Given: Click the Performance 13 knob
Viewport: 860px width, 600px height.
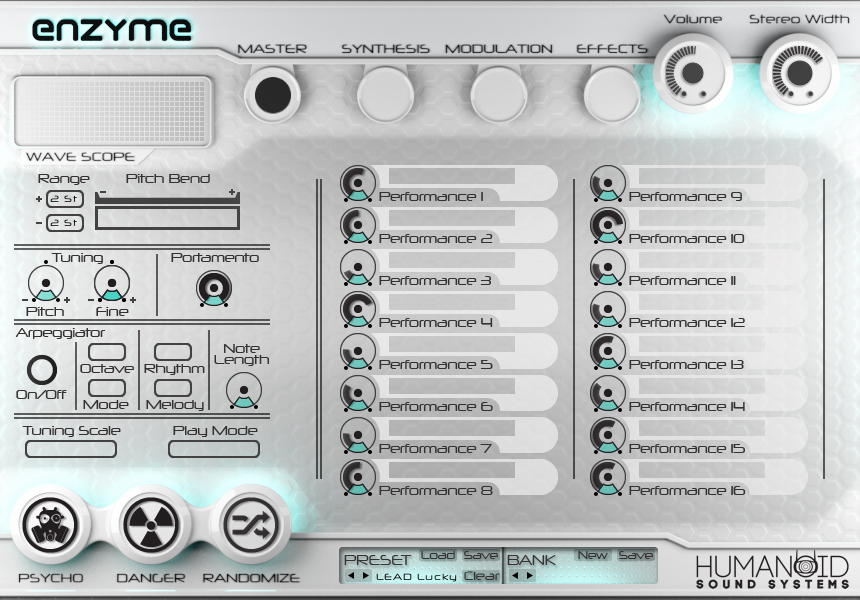Looking at the screenshot, I should point(608,352).
